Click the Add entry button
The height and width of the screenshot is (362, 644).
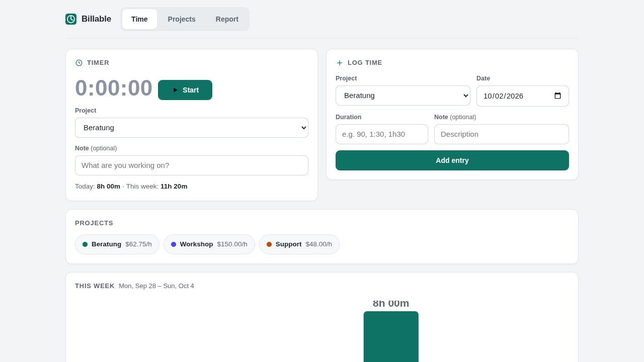tap(452, 160)
